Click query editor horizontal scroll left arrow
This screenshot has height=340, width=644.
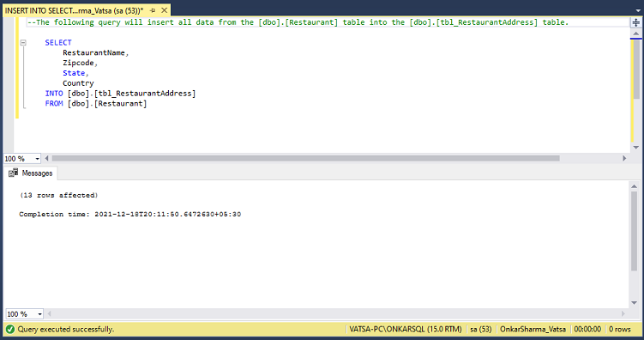click(46, 158)
